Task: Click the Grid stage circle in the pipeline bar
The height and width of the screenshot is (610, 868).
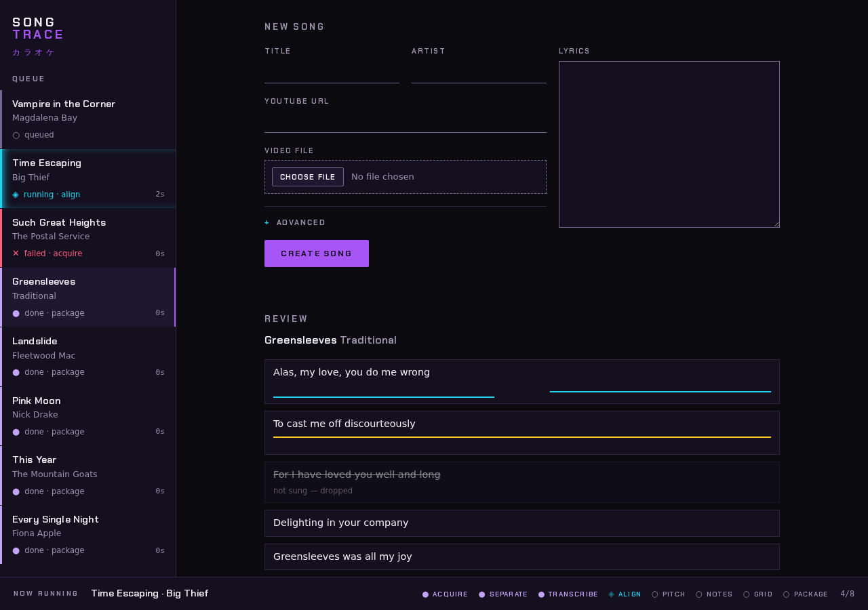Action: 747,594
